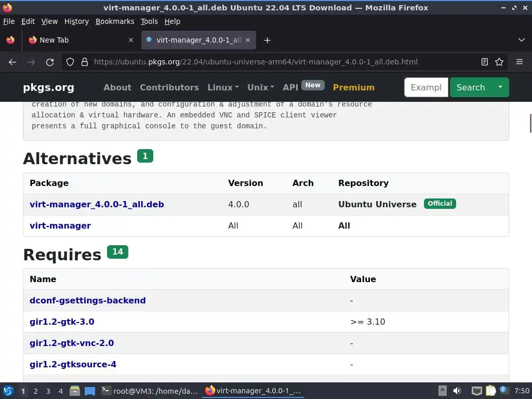Switch to workspace 3

48,391
